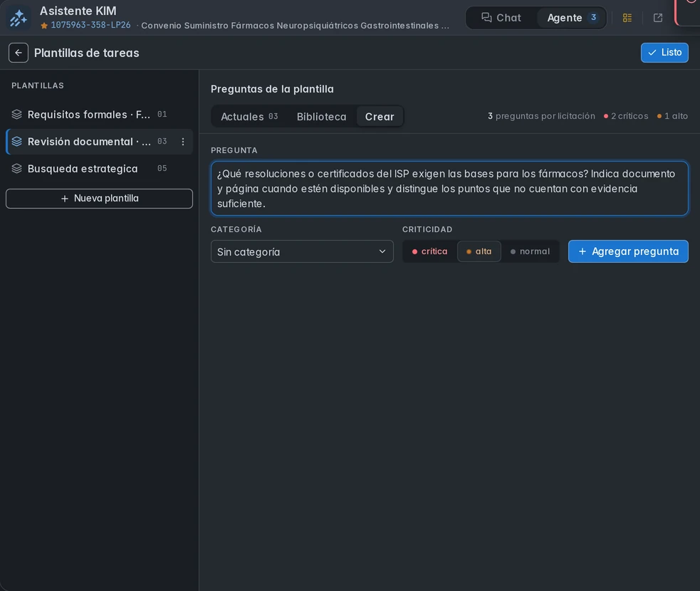Screen dimensions: 700x591
Task: Click the 'Plantillas de tareas' heading
Action: (x=87, y=53)
